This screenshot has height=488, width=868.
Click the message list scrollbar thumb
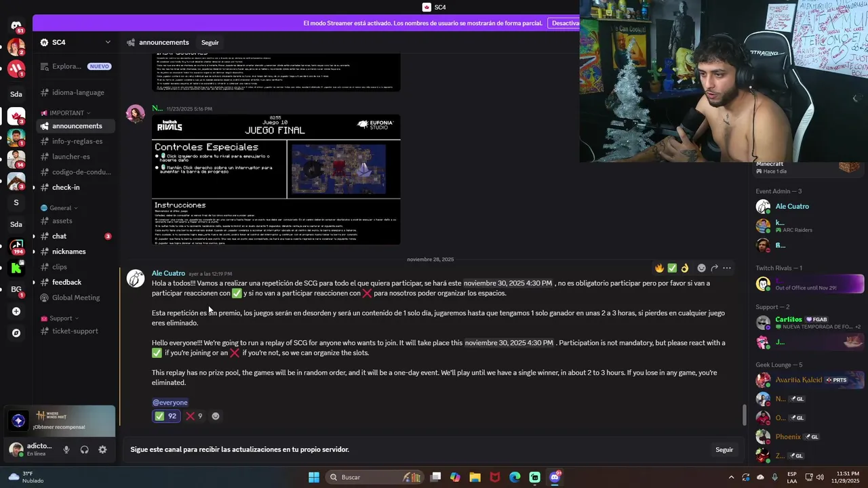(x=745, y=415)
